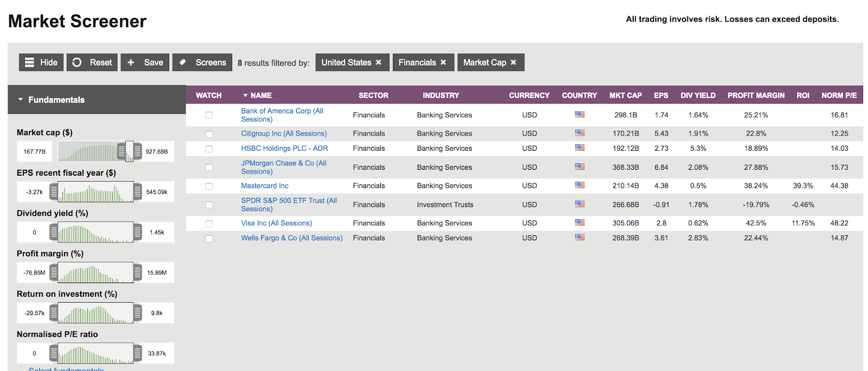Image resolution: width=868 pixels, height=371 pixels.
Task: Remove the Financials filter tag
Action: (443, 62)
